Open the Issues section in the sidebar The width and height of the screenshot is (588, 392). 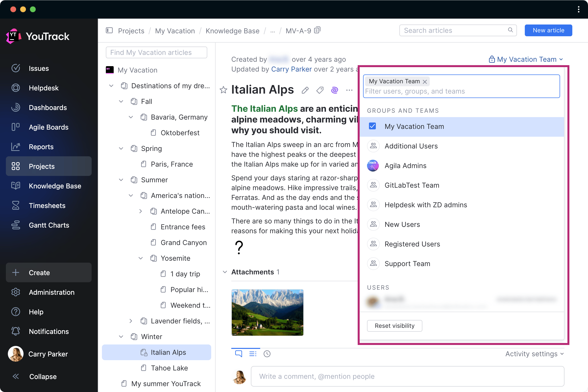38,68
